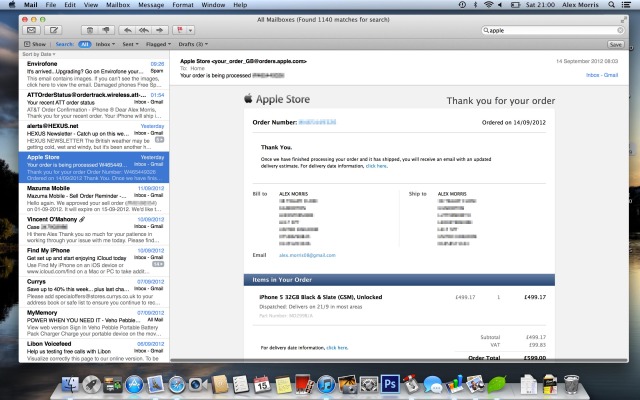Flag the selected message with red flag
The height and width of the screenshot is (400, 640).
click(180, 30)
